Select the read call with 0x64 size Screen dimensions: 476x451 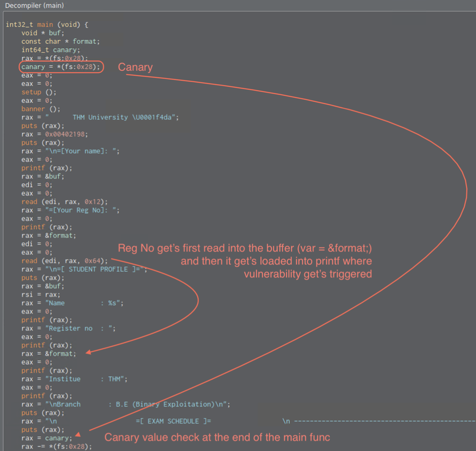(x=64, y=261)
